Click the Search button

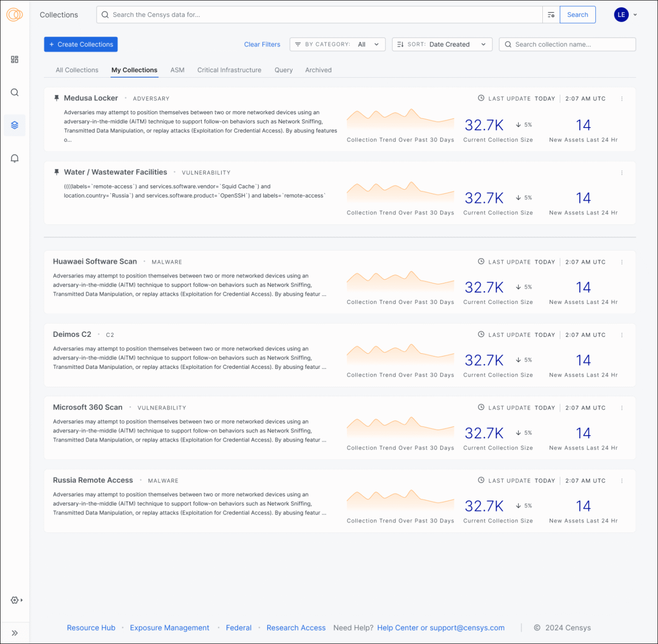point(578,15)
